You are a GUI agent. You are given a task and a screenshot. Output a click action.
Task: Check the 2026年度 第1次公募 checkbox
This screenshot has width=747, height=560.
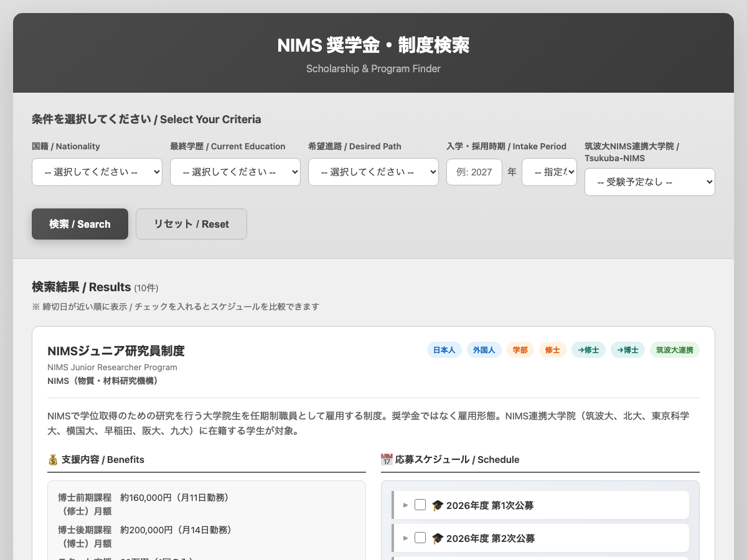420,505
